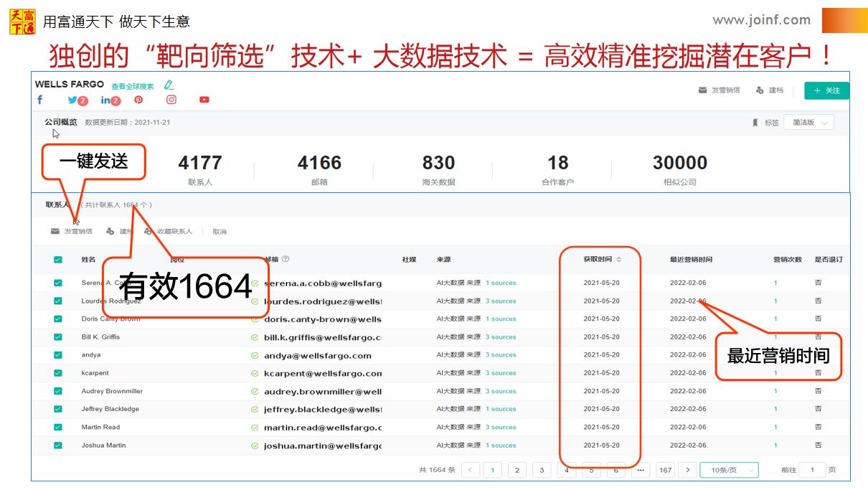Open the 830 海关数据 stat tab

(438, 171)
